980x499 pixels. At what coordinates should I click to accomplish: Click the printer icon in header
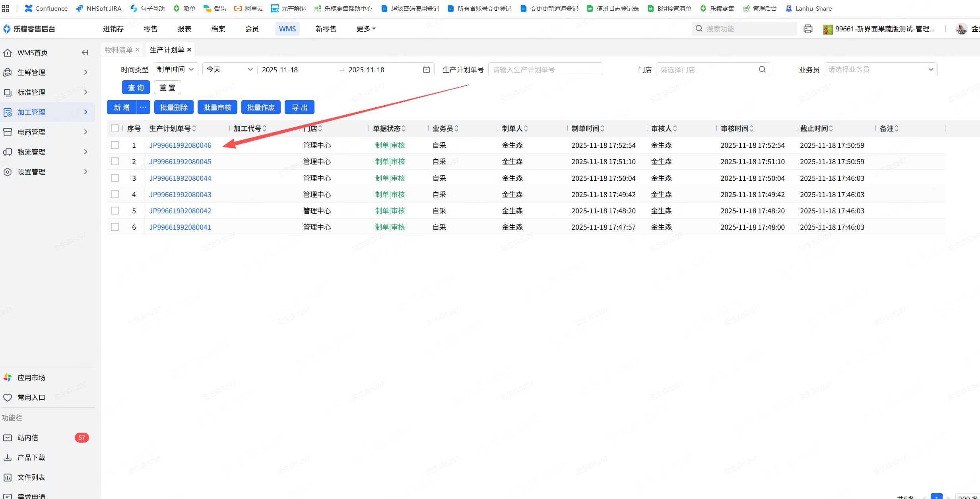point(807,29)
